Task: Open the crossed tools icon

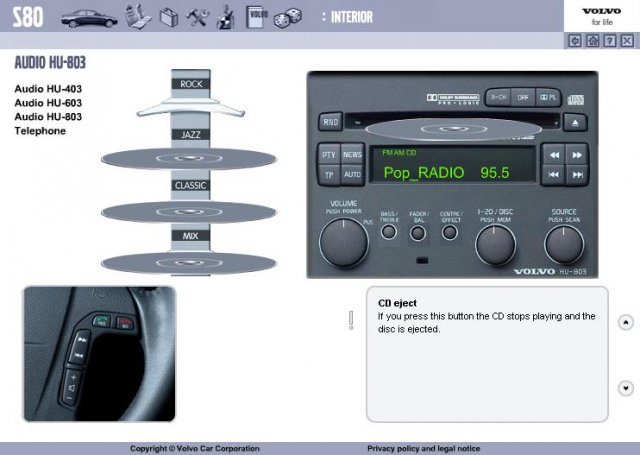Action: pos(198,18)
